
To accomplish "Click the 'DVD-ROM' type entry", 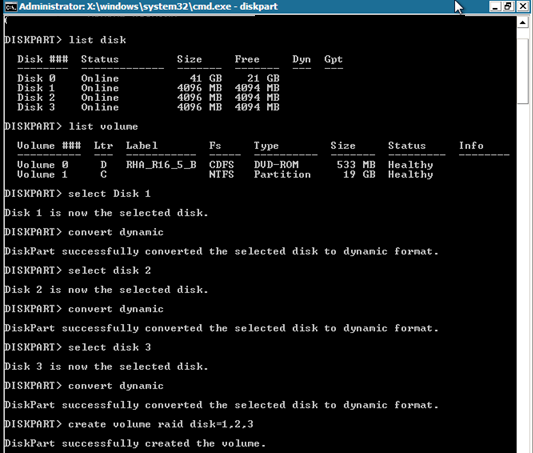I will [x=276, y=165].
